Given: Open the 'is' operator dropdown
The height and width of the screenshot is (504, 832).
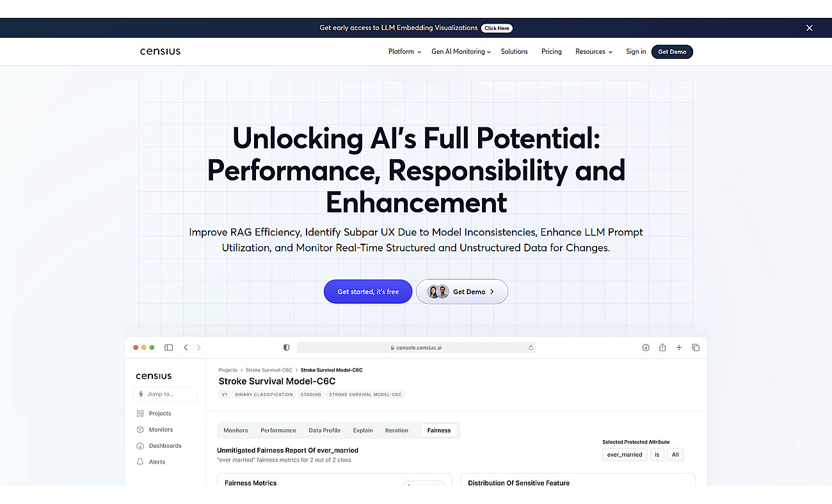Looking at the screenshot, I should pos(657,455).
